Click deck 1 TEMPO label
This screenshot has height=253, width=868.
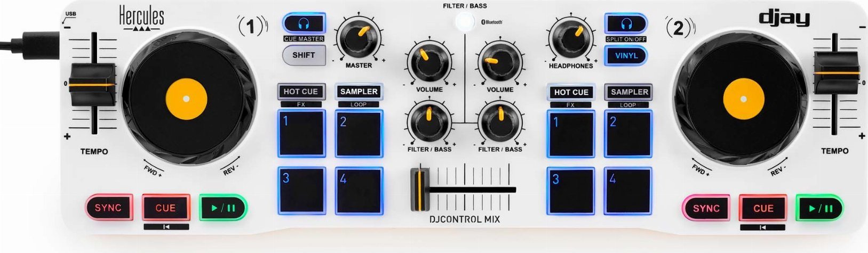[94, 152]
